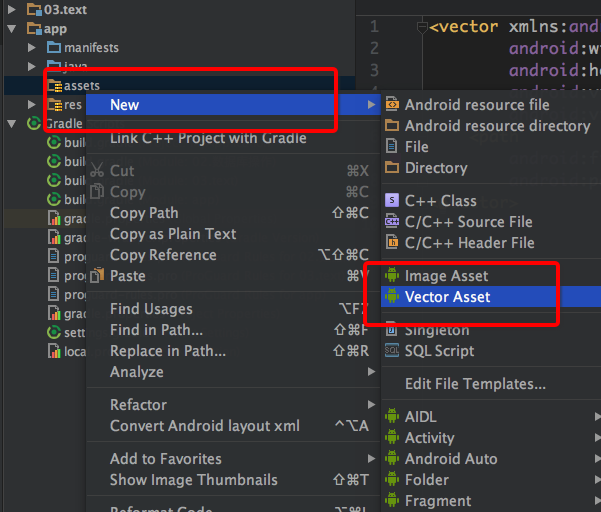
Task: Click the SQL Script icon
Action: (392, 350)
